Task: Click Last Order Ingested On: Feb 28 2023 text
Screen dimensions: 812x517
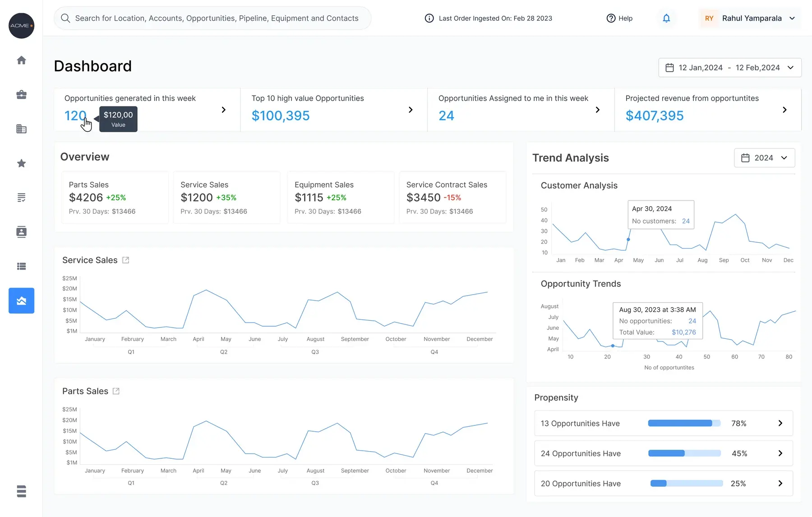Action: (x=495, y=18)
